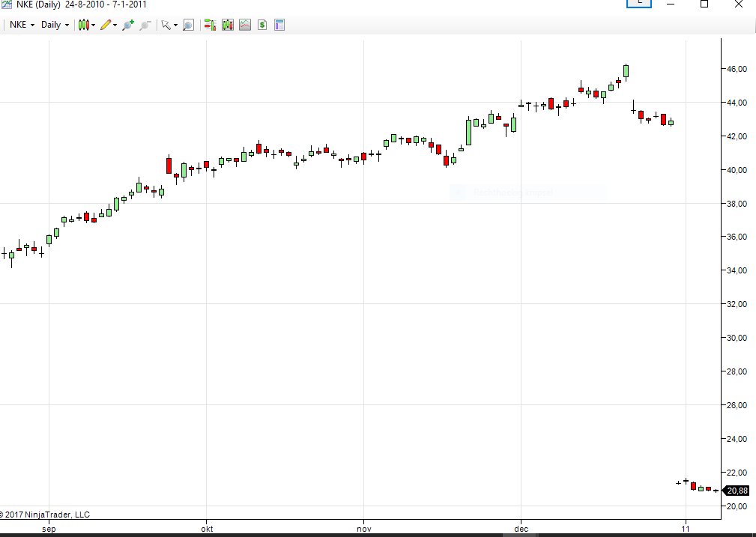Click the nov time axis label

pos(364,529)
